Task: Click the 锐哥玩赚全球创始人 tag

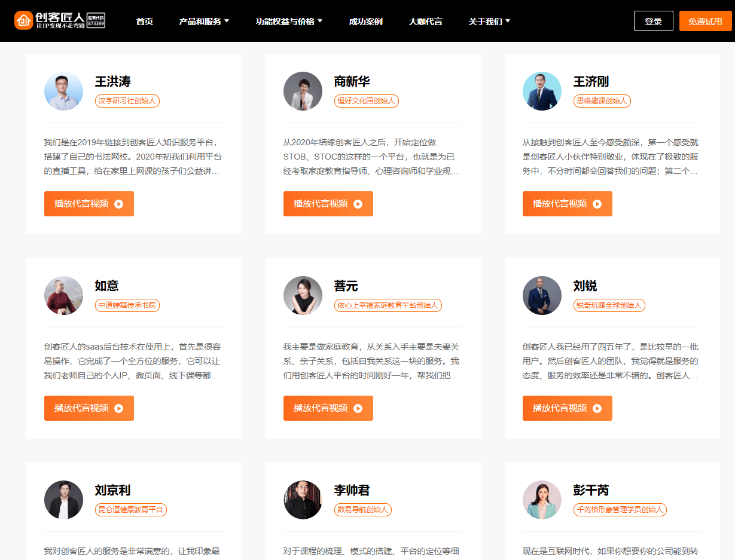Action: [609, 305]
